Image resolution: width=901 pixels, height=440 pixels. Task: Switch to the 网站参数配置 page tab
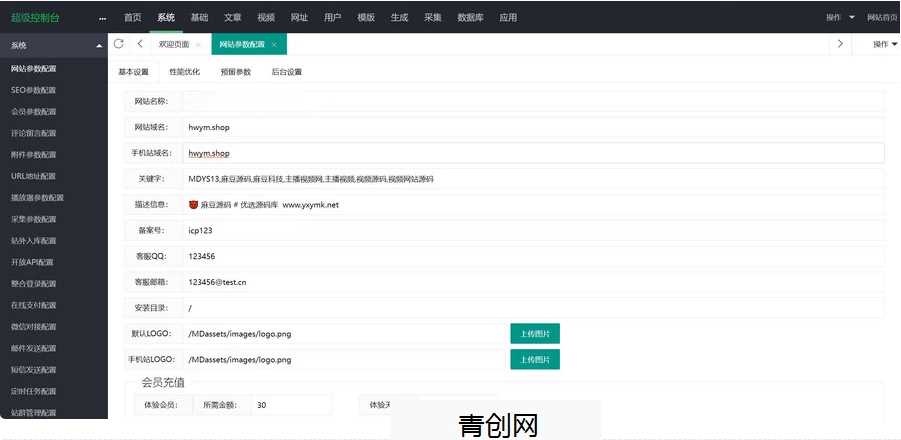pyautogui.click(x=240, y=44)
